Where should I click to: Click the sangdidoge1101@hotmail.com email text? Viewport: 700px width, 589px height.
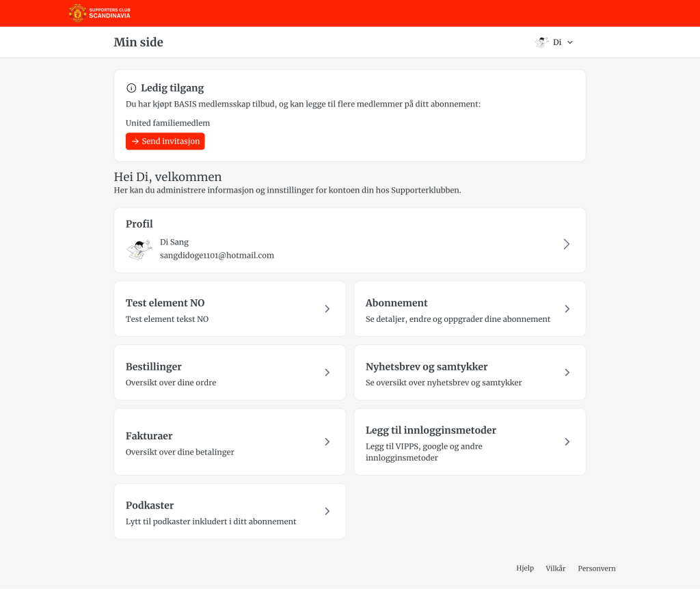pos(217,256)
